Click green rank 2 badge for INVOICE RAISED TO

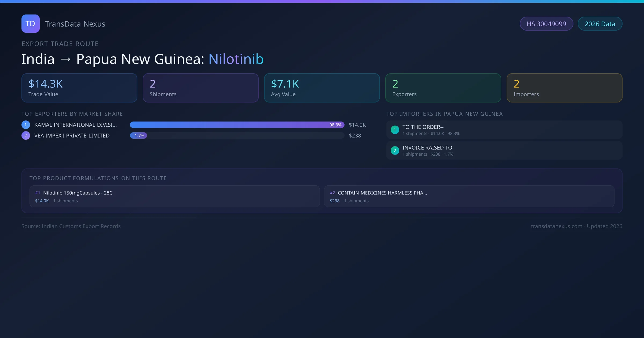point(395,150)
